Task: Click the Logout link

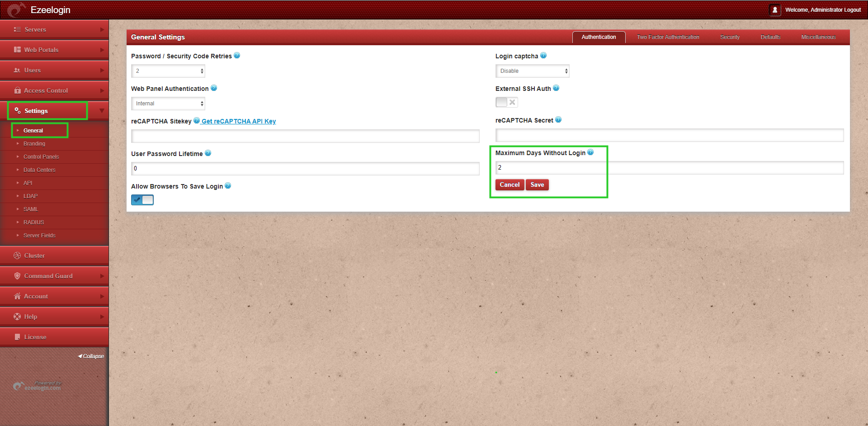Action: coord(852,9)
